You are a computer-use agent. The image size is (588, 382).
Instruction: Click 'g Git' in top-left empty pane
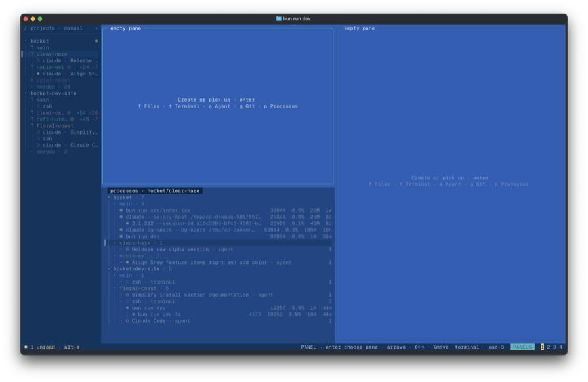[x=247, y=106]
